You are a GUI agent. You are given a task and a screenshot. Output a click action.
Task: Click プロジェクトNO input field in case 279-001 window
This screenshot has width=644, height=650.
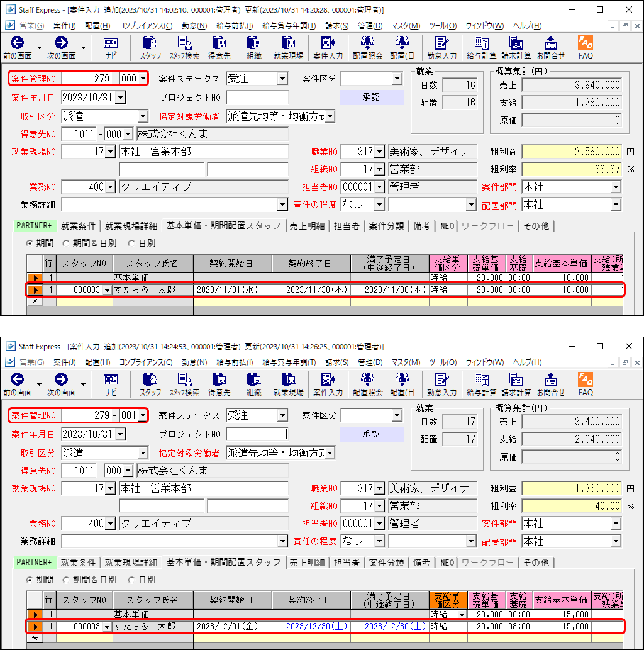[x=257, y=434]
